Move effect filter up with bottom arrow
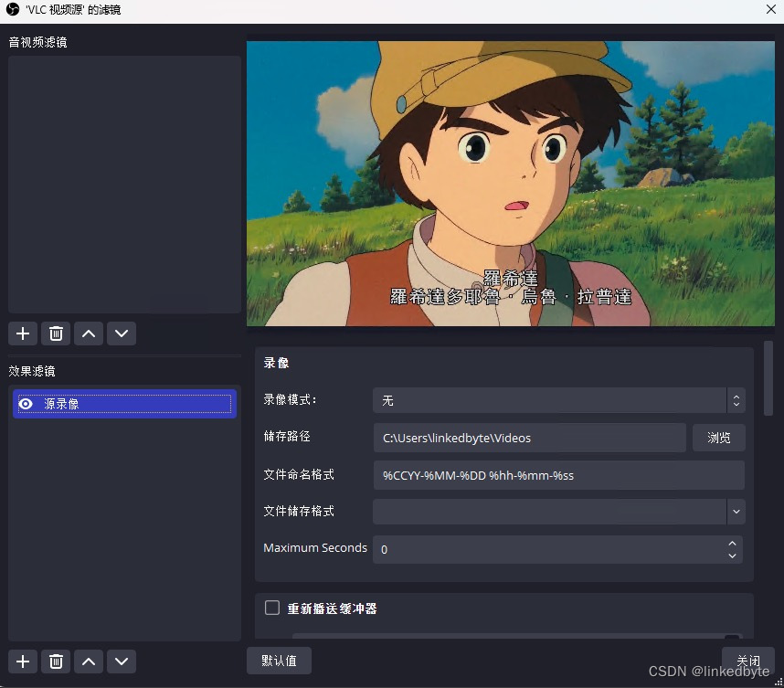The width and height of the screenshot is (784, 688). 89,662
